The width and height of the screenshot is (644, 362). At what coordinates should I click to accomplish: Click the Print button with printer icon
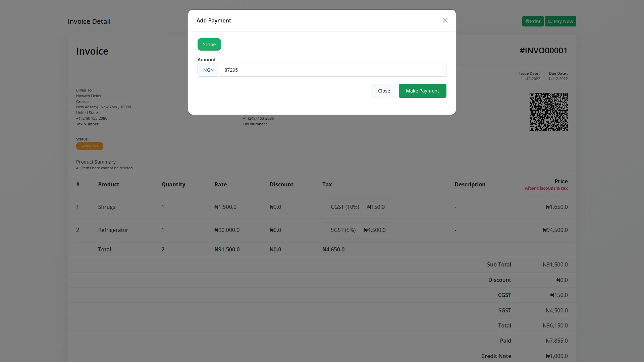533,21
